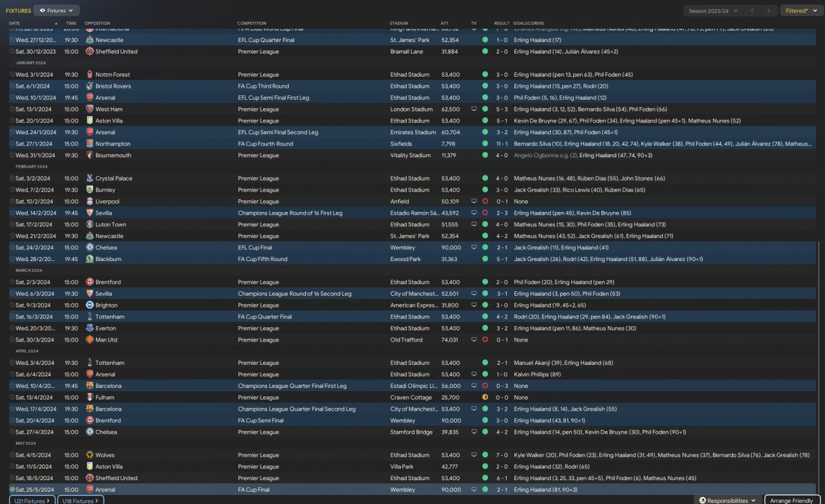The height and width of the screenshot is (504, 825).
Task: Click the Brighton club badge
Action: (89, 305)
